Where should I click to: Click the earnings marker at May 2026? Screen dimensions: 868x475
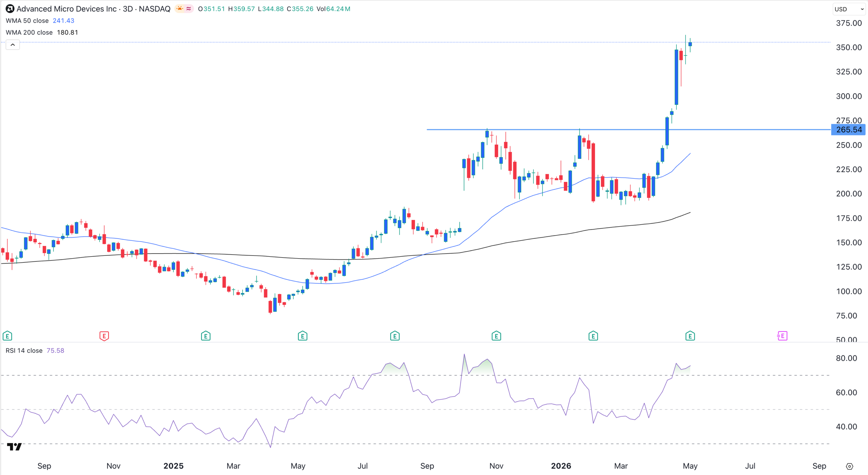tap(690, 336)
